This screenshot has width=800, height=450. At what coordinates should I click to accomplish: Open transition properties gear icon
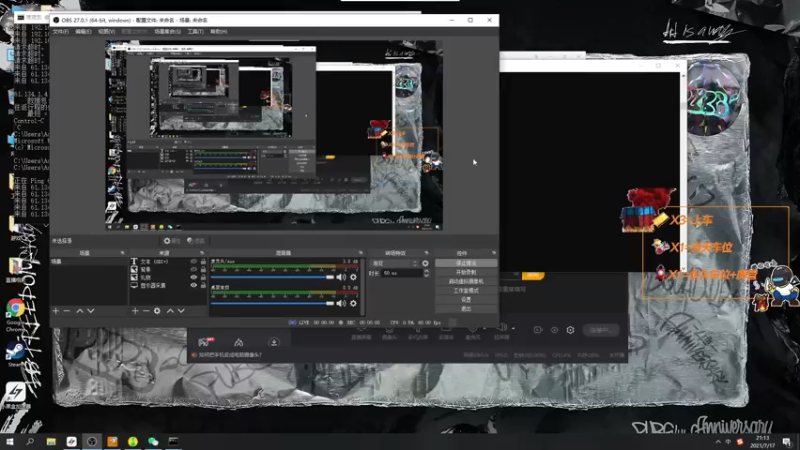tap(426, 263)
